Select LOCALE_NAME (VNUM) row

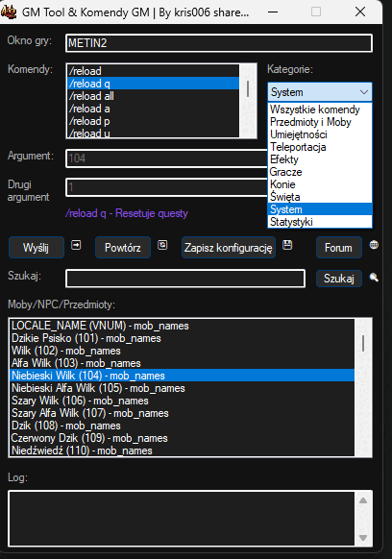coord(183,326)
